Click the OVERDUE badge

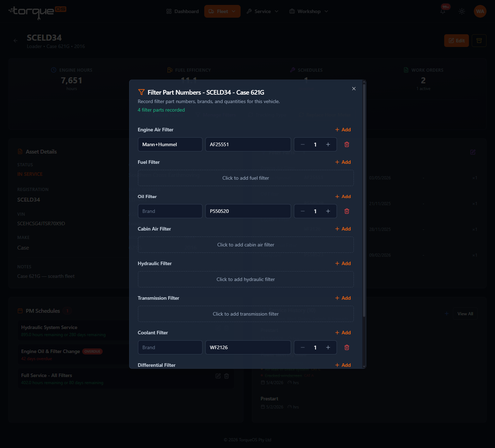coord(92,352)
